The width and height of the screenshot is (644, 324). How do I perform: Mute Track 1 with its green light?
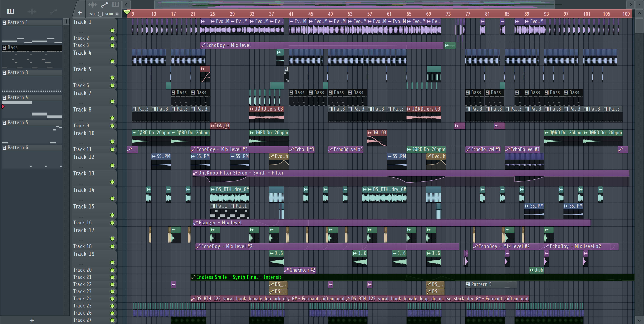[x=112, y=30]
